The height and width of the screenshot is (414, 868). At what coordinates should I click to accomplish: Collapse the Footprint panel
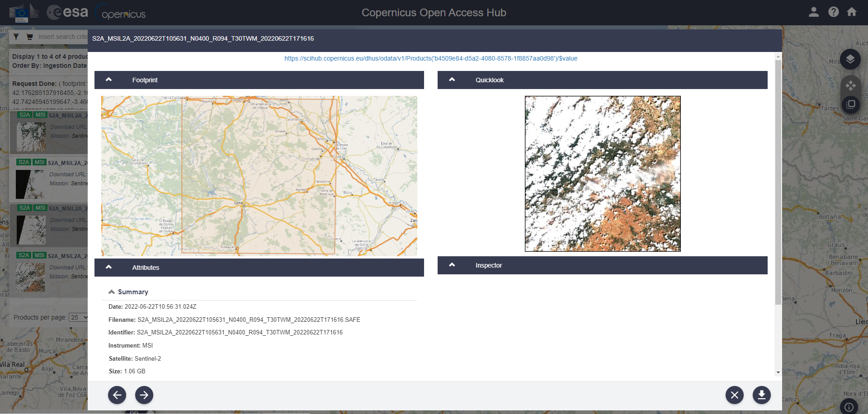[x=108, y=80]
